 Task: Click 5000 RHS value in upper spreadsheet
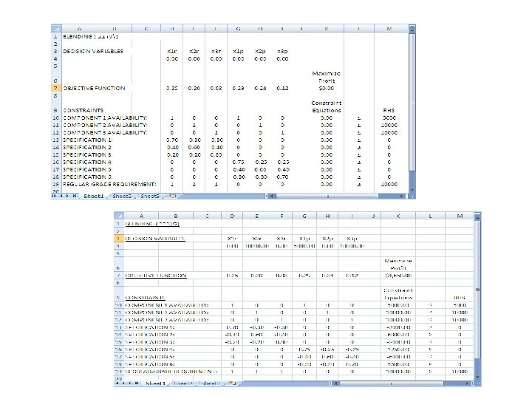[389, 117]
